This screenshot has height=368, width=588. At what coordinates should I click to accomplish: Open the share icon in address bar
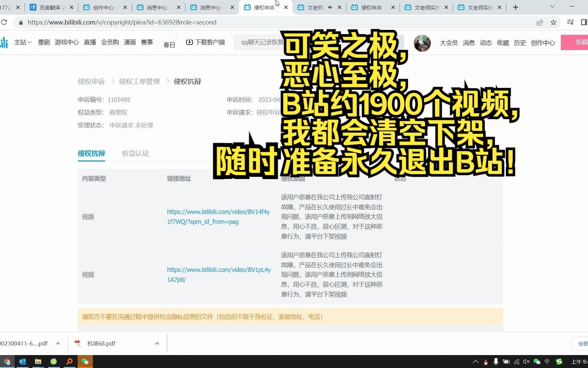coord(540,22)
